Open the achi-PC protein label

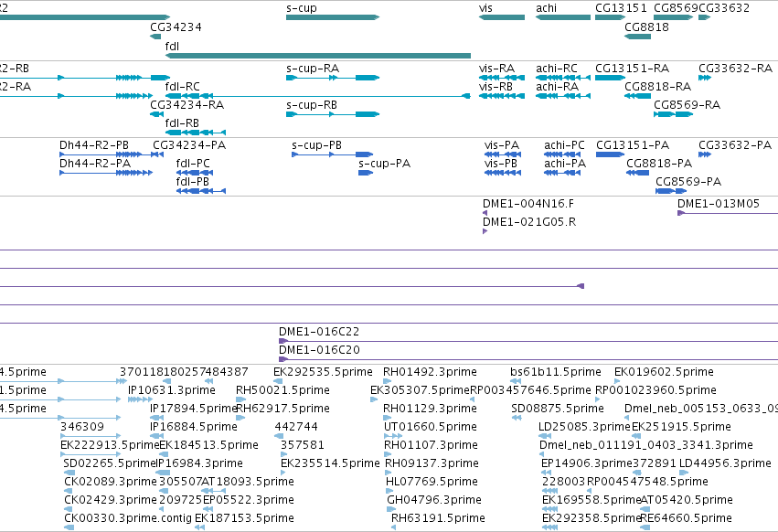(564, 145)
